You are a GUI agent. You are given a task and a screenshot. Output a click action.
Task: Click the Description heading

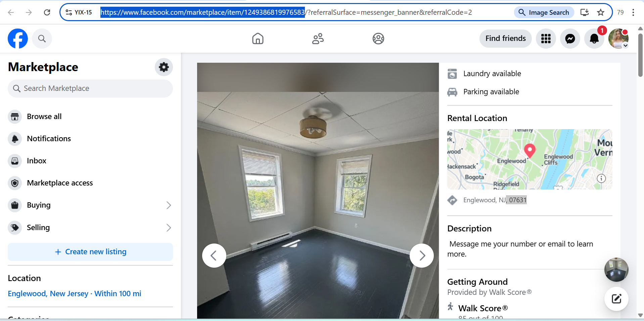coord(469,229)
